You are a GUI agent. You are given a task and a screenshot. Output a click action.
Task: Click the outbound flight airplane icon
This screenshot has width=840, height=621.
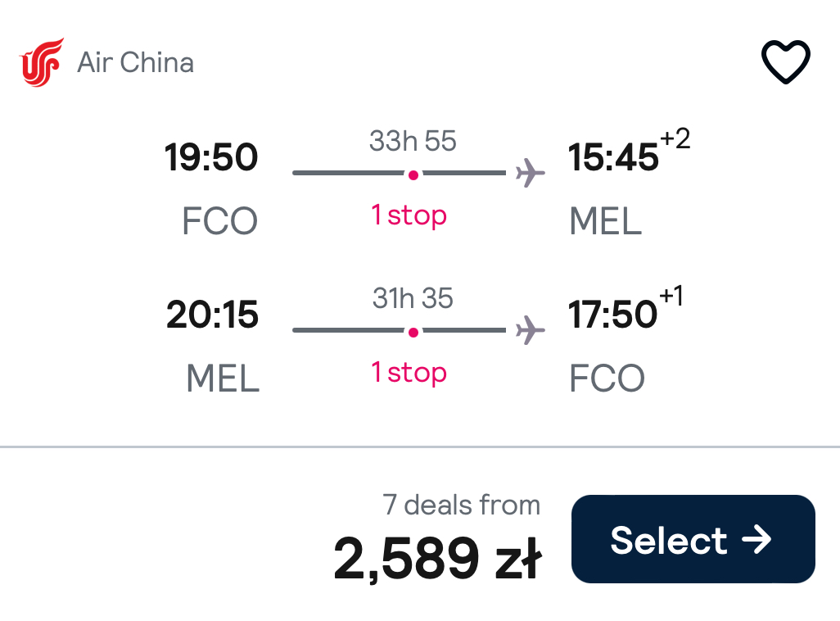tap(530, 173)
